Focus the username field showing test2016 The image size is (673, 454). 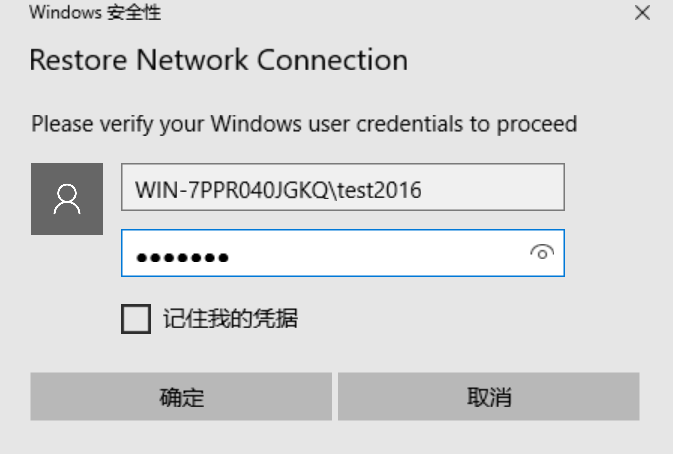click(x=343, y=187)
